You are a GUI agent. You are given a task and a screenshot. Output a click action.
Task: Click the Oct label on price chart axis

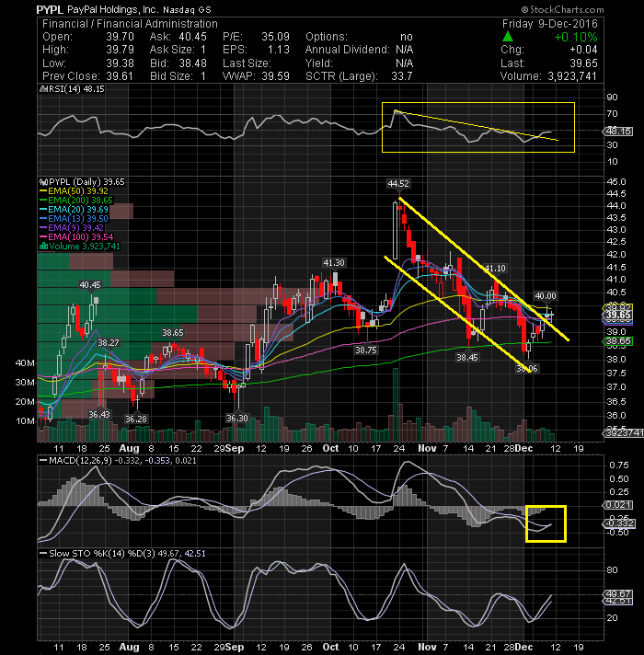click(331, 448)
